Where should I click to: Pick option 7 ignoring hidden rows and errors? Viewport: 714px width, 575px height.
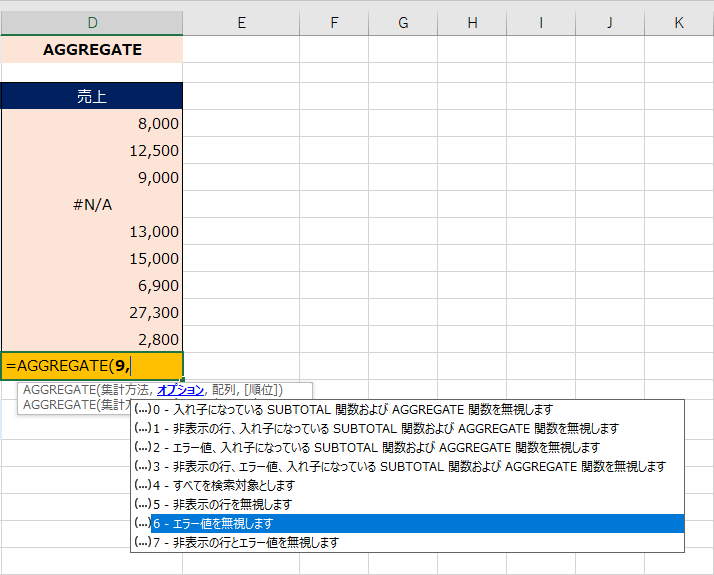tap(245, 542)
